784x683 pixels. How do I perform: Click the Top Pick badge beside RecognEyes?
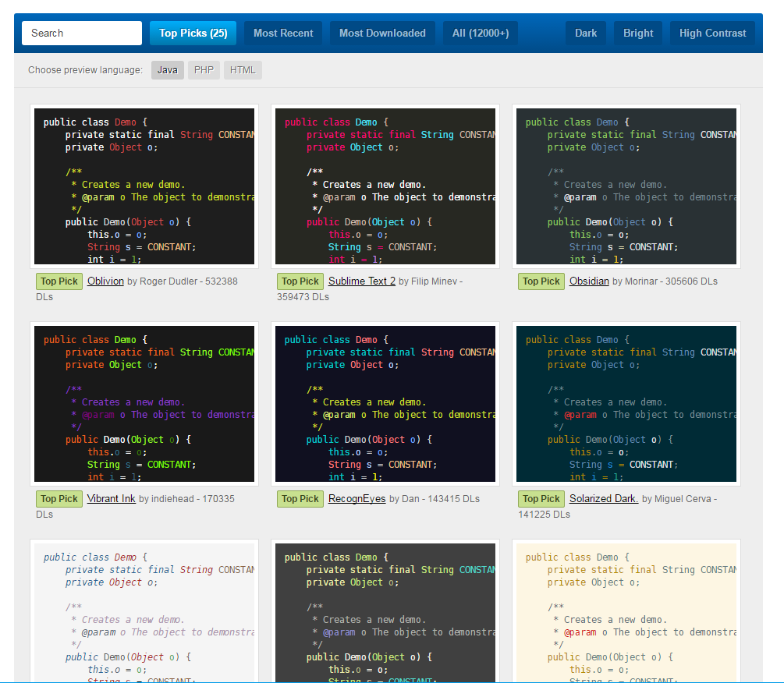[300, 499]
